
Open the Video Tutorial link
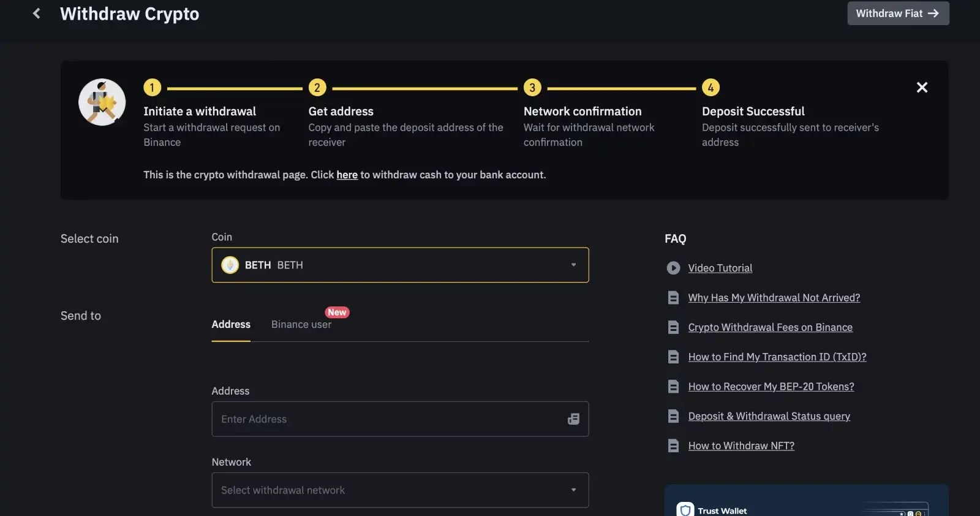[x=720, y=268]
